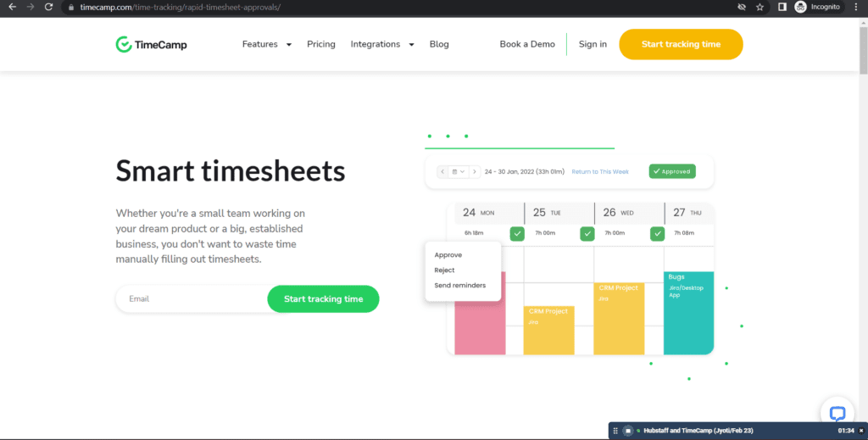Click the green Approved badge
868x440 pixels.
click(672, 171)
